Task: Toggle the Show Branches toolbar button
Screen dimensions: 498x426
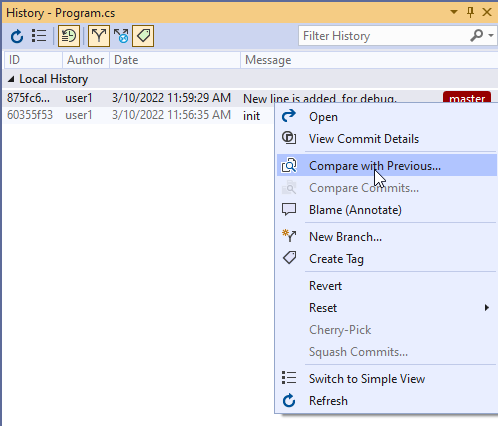Action: pos(99,36)
